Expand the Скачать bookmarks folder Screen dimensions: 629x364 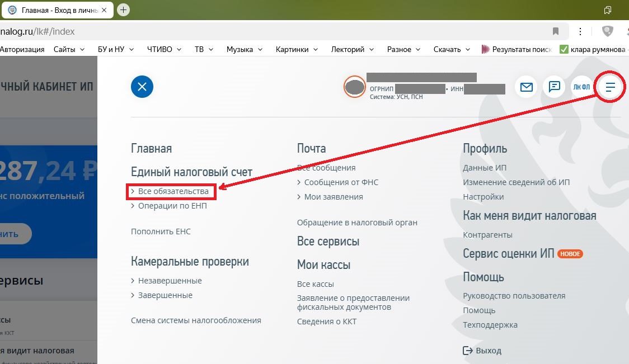pos(452,49)
